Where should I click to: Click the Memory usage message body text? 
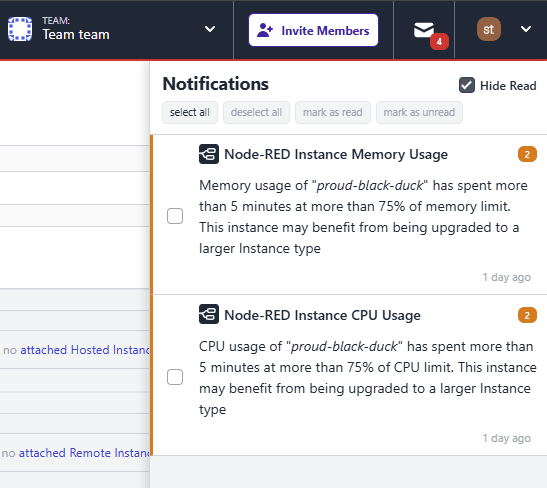click(x=363, y=217)
